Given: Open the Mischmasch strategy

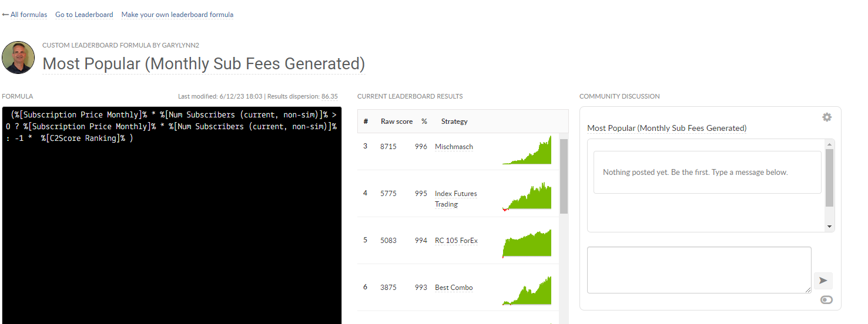Looking at the screenshot, I should 454,147.
